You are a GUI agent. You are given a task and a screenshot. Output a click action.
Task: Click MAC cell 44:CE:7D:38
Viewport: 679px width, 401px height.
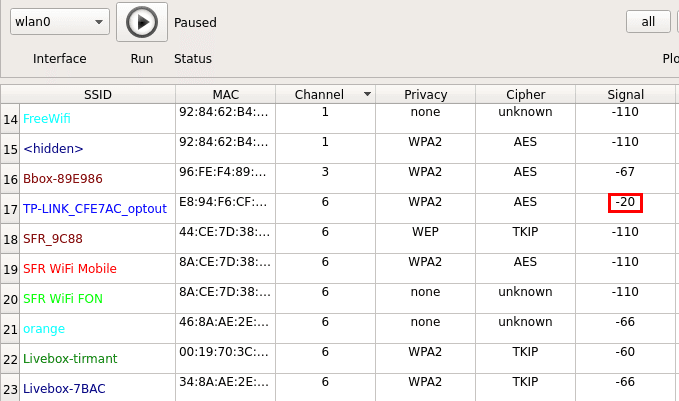click(x=225, y=239)
